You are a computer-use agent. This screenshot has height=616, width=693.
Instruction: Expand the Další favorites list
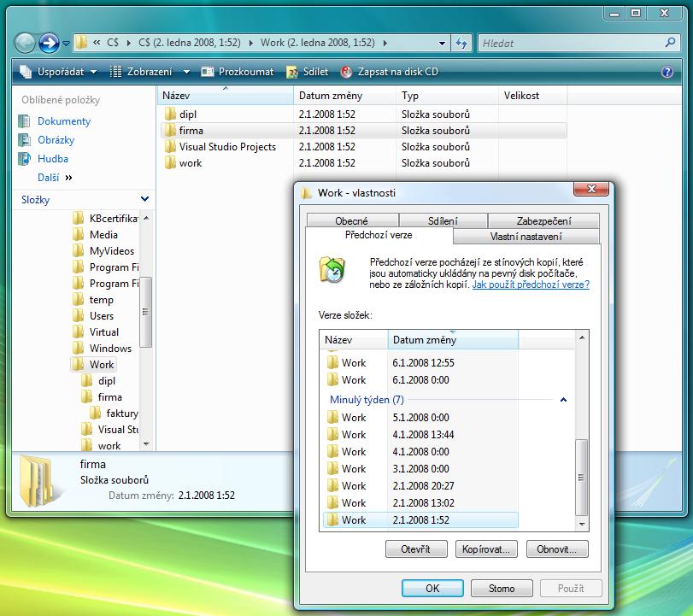55,178
